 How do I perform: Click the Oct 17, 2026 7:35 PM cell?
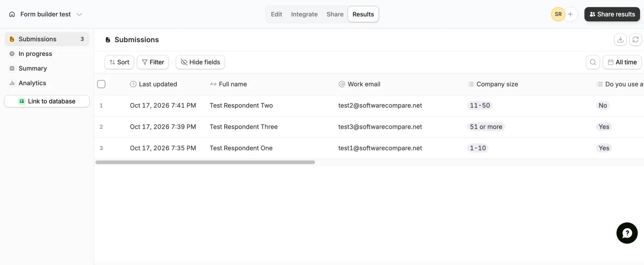163,148
